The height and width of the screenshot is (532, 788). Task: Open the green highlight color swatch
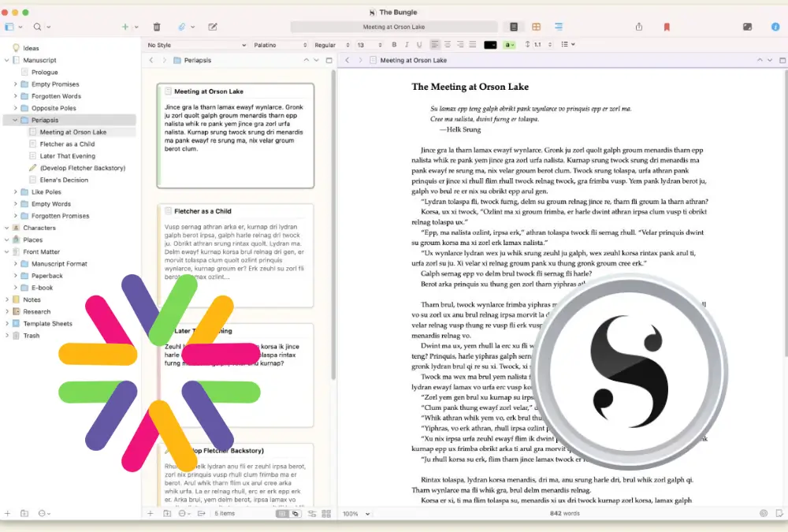pyautogui.click(x=509, y=45)
